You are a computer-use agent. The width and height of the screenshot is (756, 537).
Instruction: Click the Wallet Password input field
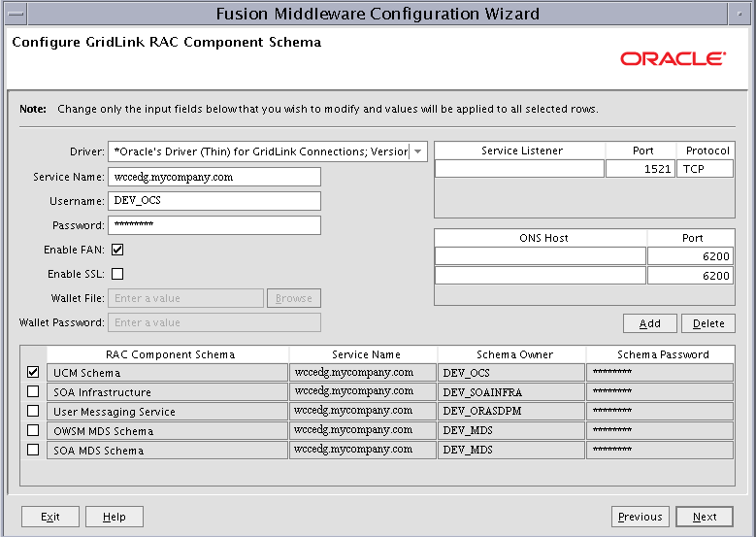214,322
